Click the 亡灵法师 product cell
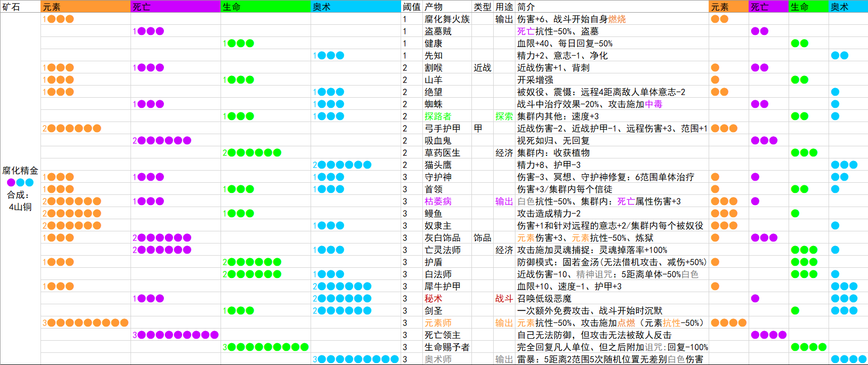This screenshot has height=365, width=868. pyautogui.click(x=447, y=250)
